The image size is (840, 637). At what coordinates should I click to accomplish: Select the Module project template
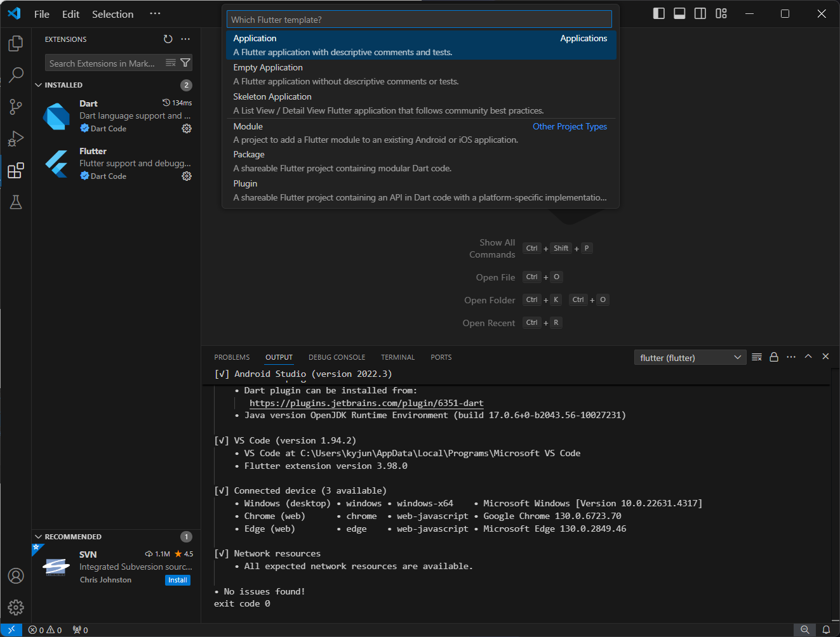[421, 133]
